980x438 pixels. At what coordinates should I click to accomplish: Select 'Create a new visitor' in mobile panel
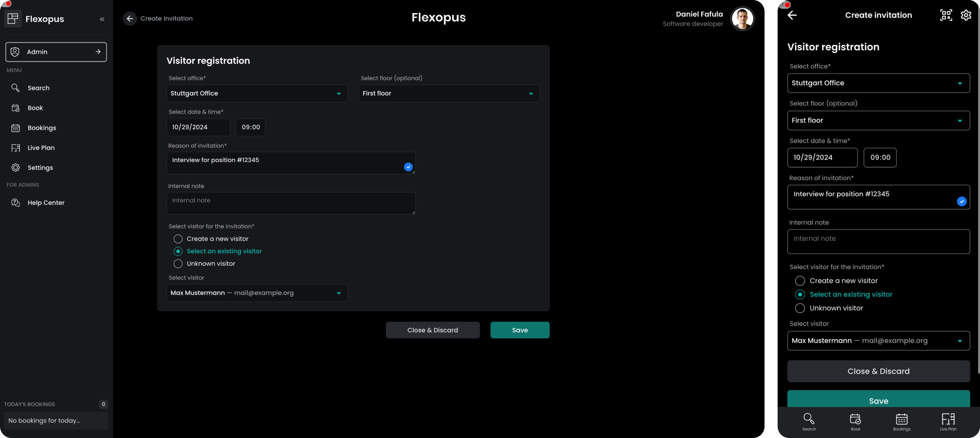click(x=800, y=281)
